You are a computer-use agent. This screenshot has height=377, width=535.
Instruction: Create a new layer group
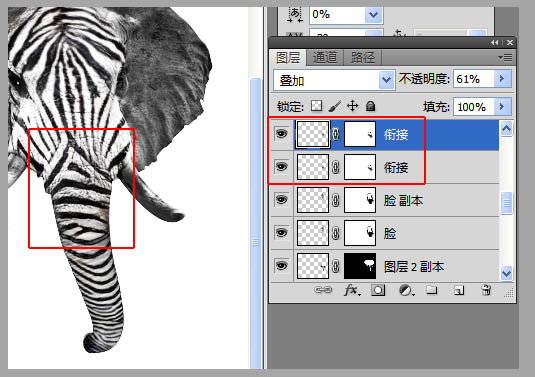(432, 290)
